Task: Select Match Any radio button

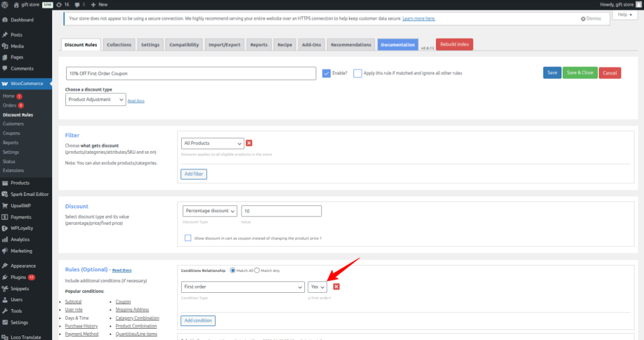Action: (257, 271)
